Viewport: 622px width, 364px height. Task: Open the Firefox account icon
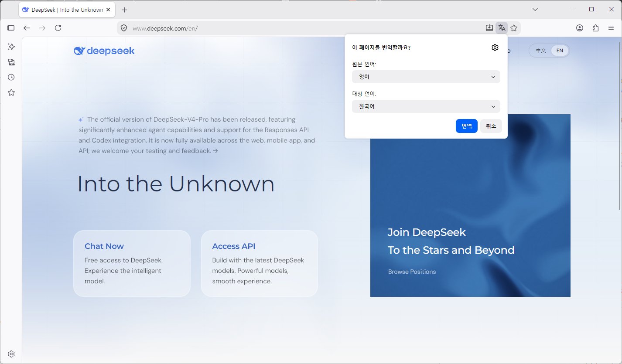(580, 28)
